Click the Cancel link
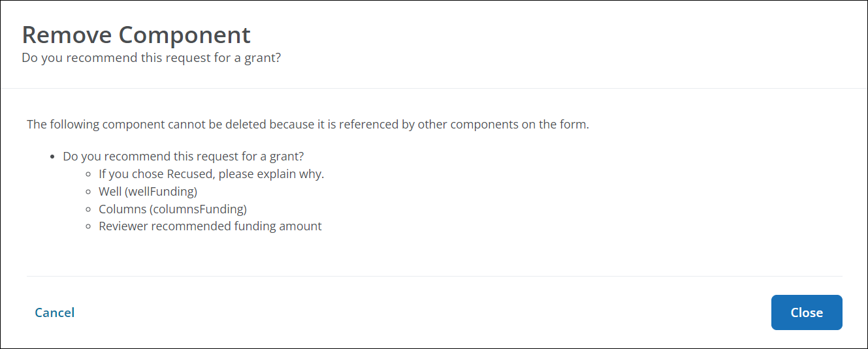This screenshot has height=349, width=868. [x=55, y=312]
